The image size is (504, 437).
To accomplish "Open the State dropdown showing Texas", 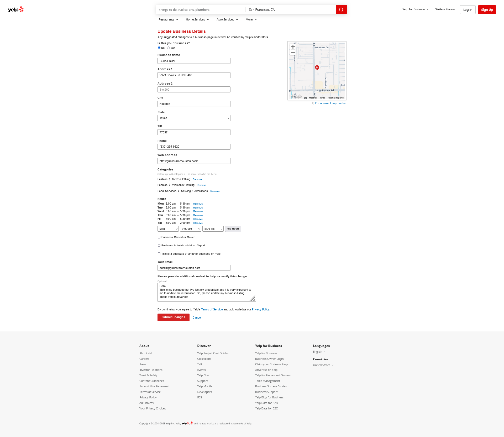I will click(194, 118).
